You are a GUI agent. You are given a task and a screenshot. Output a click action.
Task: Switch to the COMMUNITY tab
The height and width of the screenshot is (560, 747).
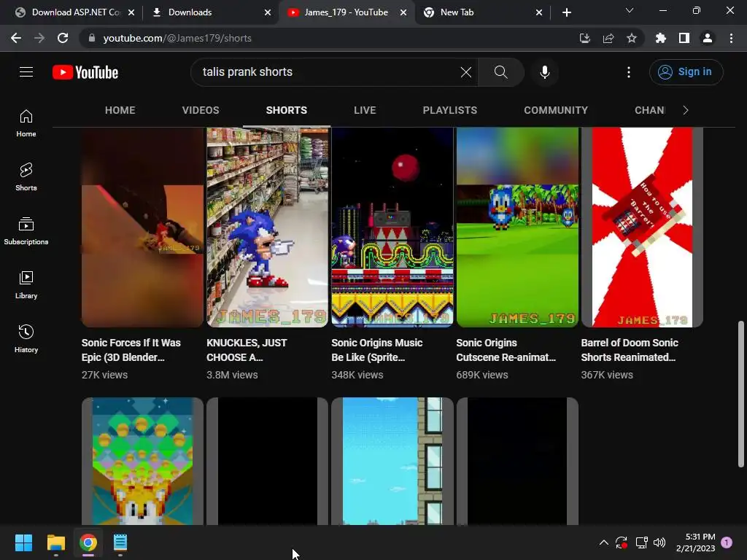(556, 111)
